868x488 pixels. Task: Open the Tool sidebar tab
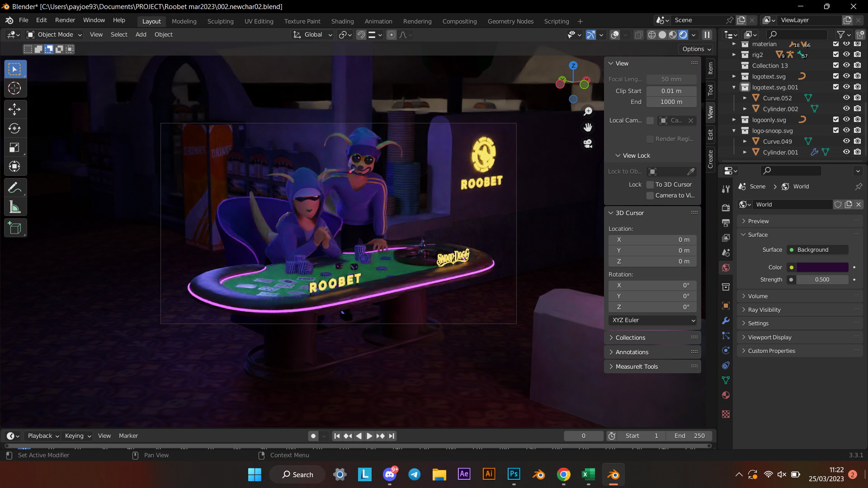coord(710,90)
